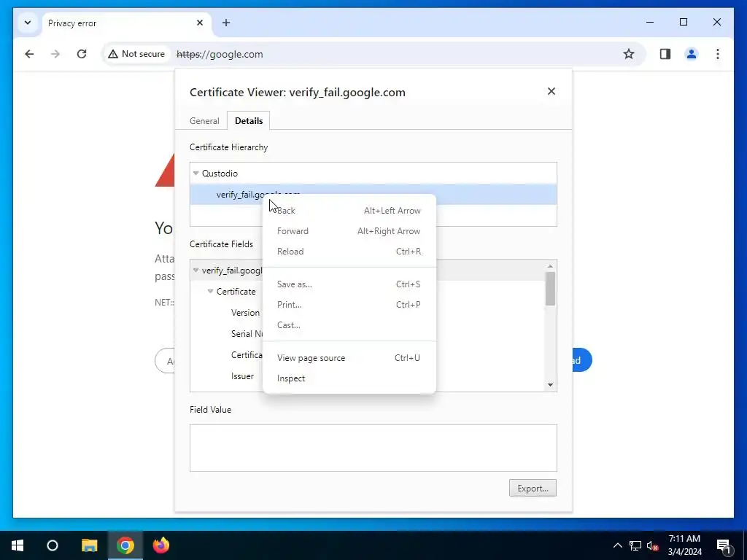Open Cortana search circle icon

click(x=53, y=545)
